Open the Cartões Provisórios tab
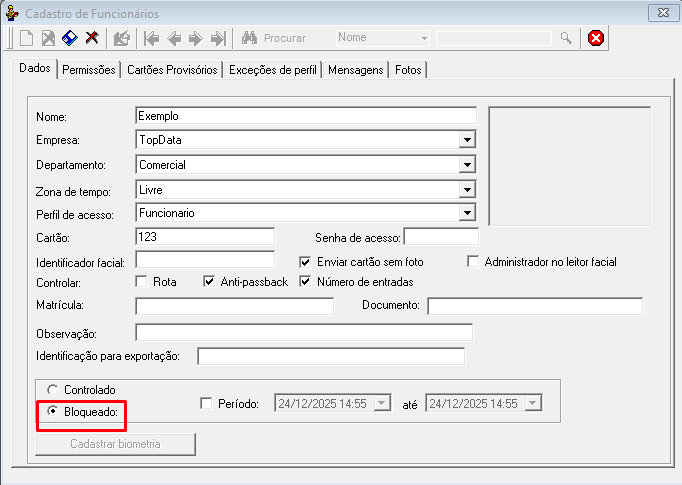Screen dimensions: 682x485 (x=172, y=71)
